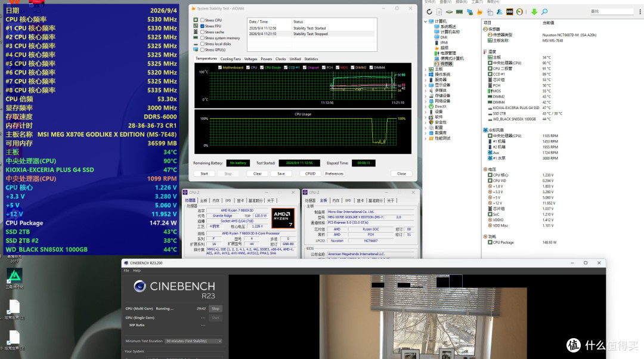This screenshot has height=359, width=644.
Task: Open AIDA64 three-dot overflow menu
Action: click(x=640, y=12)
